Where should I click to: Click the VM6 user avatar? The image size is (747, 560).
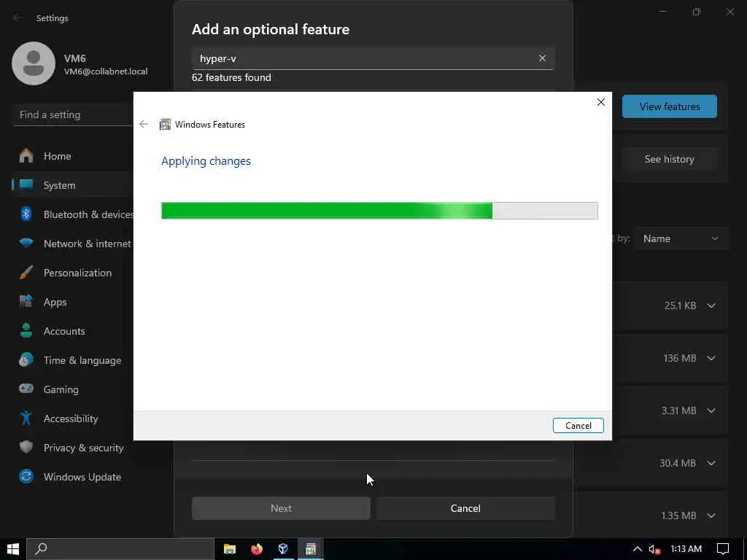34,63
